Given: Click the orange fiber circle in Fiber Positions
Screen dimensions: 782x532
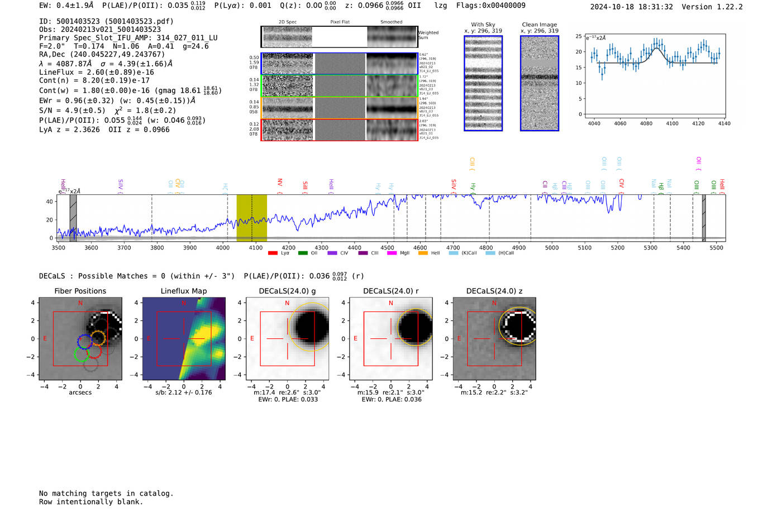Looking at the screenshot, I should coord(98,338).
